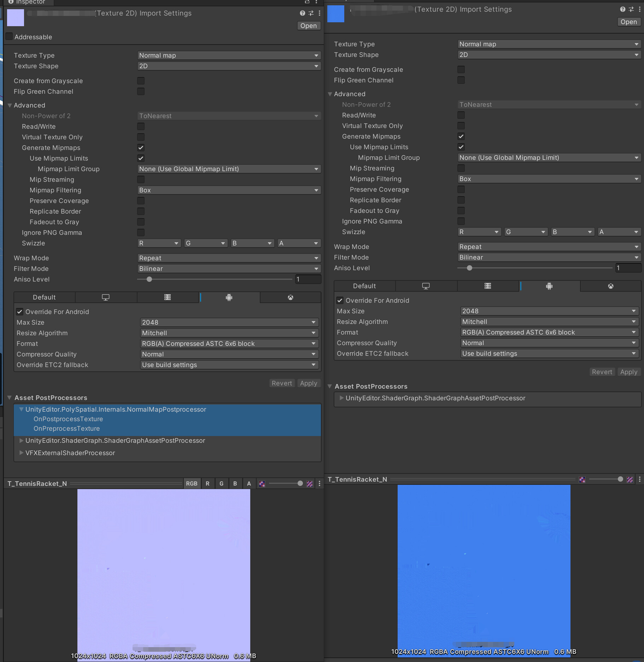The image size is (644, 662).
Task: Click the Apply button
Action: coord(308,383)
